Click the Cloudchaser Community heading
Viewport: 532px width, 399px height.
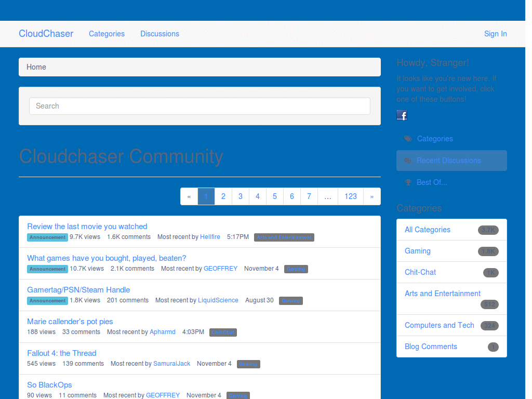(121, 156)
